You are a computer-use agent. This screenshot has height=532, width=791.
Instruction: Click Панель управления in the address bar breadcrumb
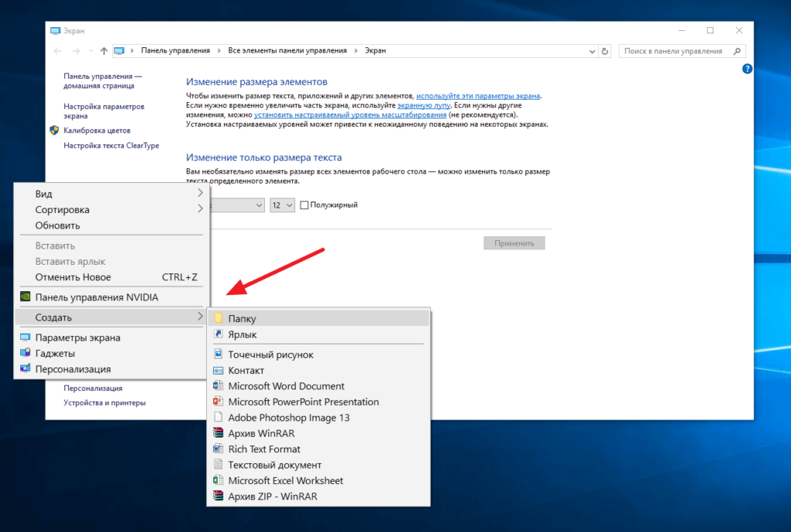click(175, 50)
